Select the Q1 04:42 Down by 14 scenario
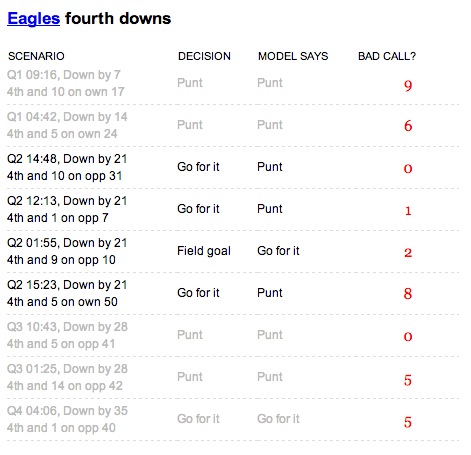This screenshot has height=455, width=471. [x=67, y=125]
